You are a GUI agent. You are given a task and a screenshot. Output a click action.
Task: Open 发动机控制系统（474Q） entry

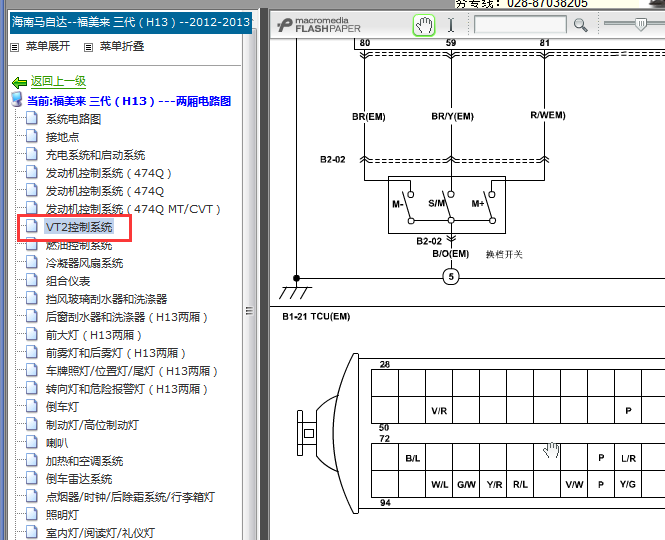pos(109,173)
